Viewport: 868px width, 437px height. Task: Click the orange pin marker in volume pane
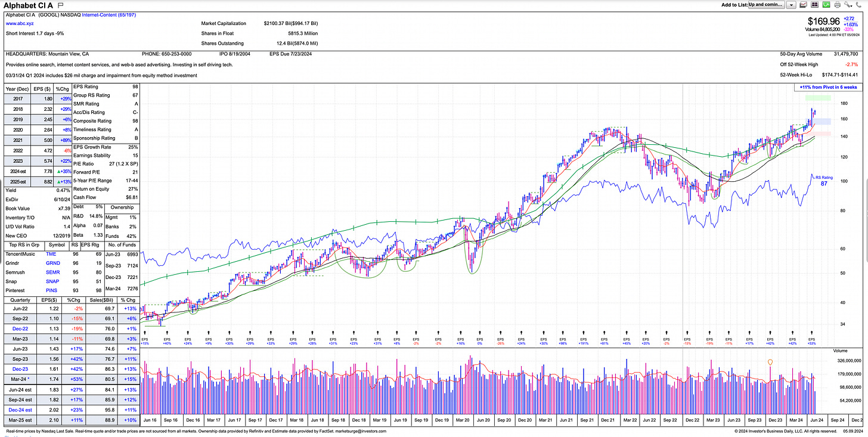pos(771,362)
